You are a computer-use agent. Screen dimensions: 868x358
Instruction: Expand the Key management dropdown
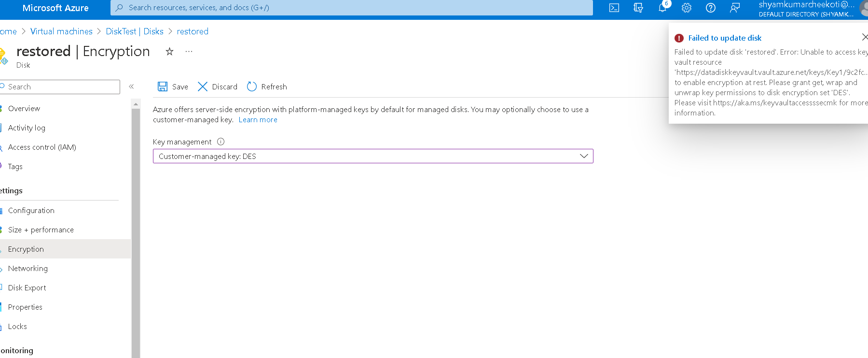point(373,156)
